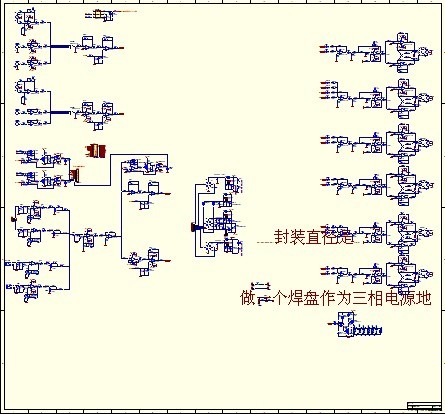Click the bottom-most channel block in right column

pos(377,272)
